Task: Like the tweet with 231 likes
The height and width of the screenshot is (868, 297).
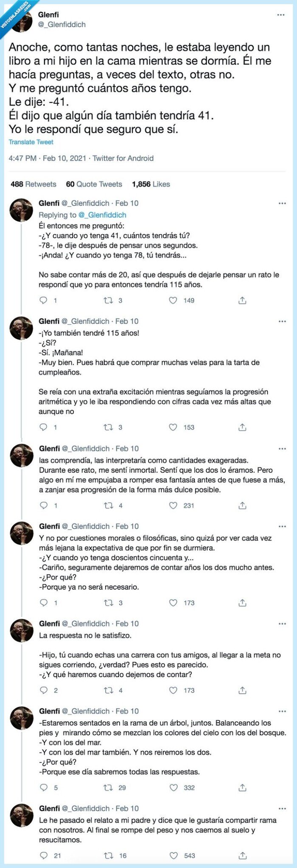Action: [173, 505]
